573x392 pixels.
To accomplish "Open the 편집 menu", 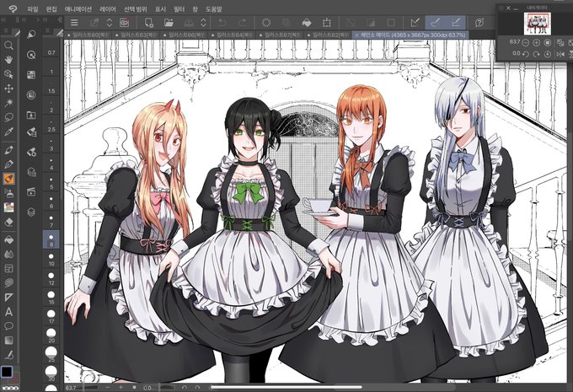I will pos(51,9).
